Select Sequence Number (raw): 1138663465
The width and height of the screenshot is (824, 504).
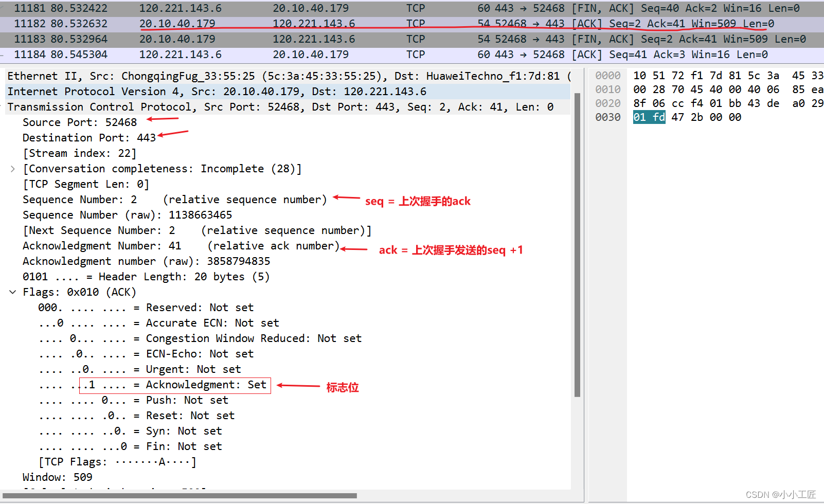click(x=127, y=215)
